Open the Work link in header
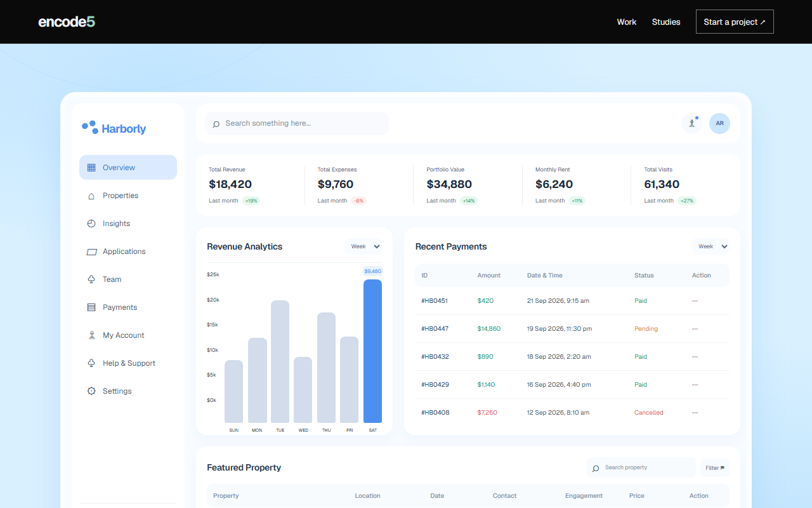The width and height of the screenshot is (812, 508). [627, 22]
